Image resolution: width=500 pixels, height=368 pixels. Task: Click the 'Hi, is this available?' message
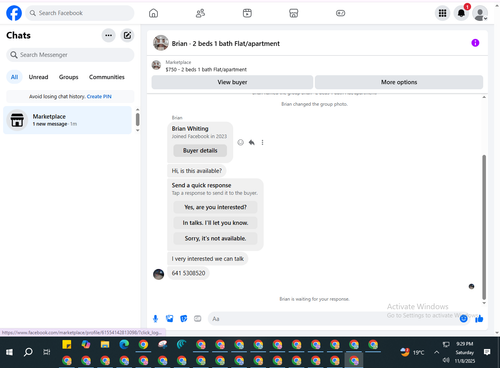coord(197,171)
